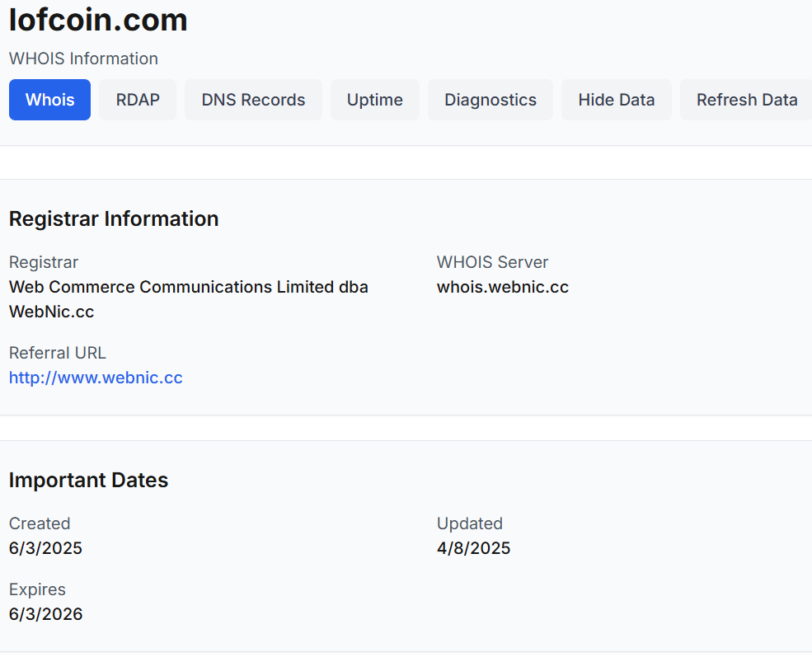Screen dimensions: 812x657
Task: Click the WHOIS Server label
Action: point(492,262)
